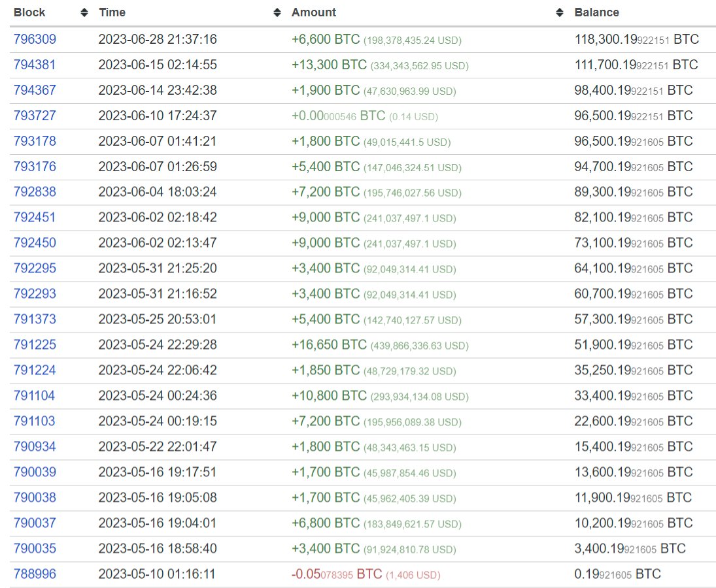Click balance 3,400.19921605 BTC
716x588 pixels.
pyautogui.click(x=630, y=549)
